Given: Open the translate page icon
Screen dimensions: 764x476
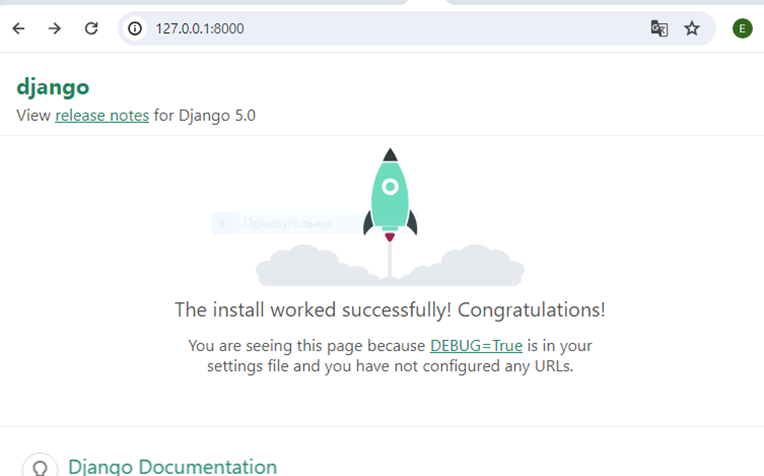Looking at the screenshot, I should pyautogui.click(x=659, y=29).
